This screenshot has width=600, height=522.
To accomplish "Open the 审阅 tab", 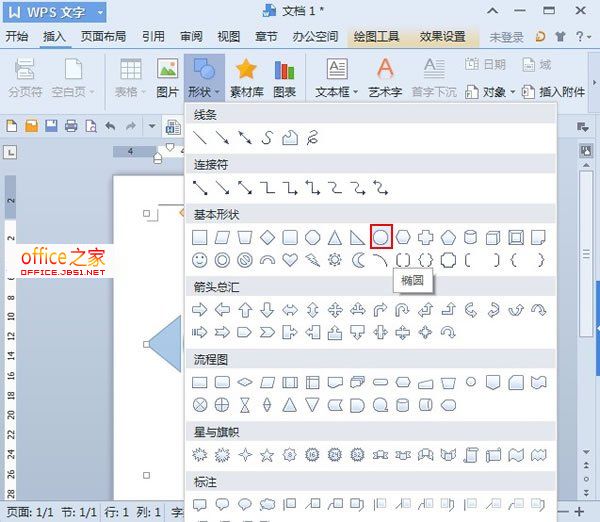I will 191,36.
